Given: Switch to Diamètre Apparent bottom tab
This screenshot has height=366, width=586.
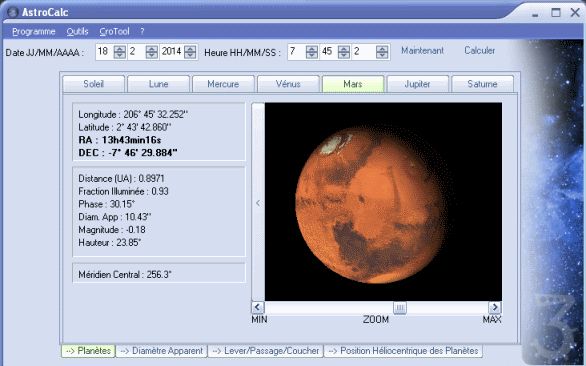Looking at the screenshot, I should [162, 351].
